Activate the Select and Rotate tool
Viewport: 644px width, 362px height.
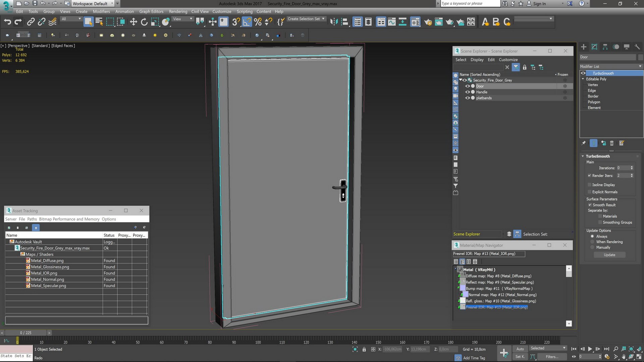(144, 22)
